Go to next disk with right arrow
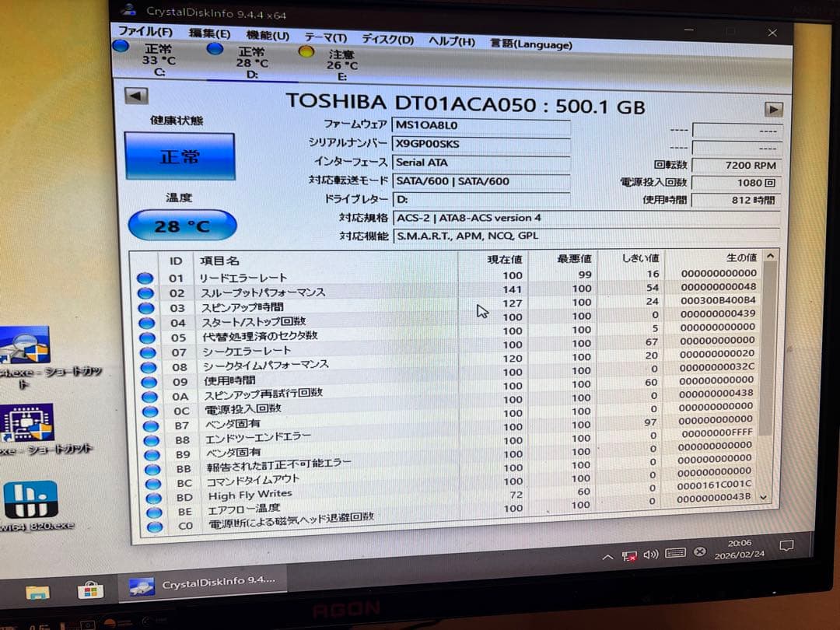 773,110
